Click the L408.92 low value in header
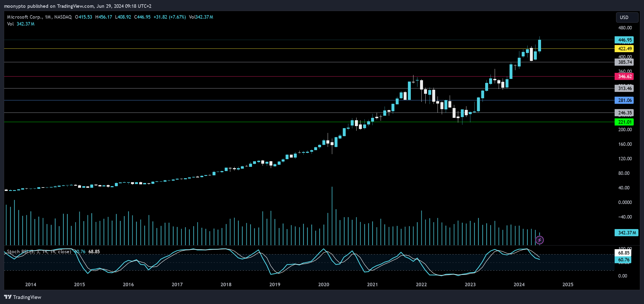 123,17
